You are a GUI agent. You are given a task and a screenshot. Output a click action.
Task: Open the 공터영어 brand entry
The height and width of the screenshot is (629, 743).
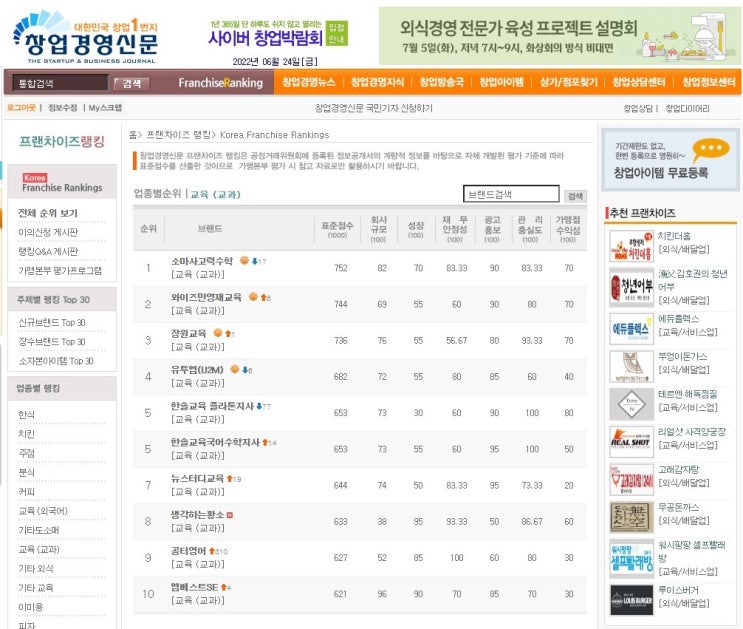click(188, 551)
